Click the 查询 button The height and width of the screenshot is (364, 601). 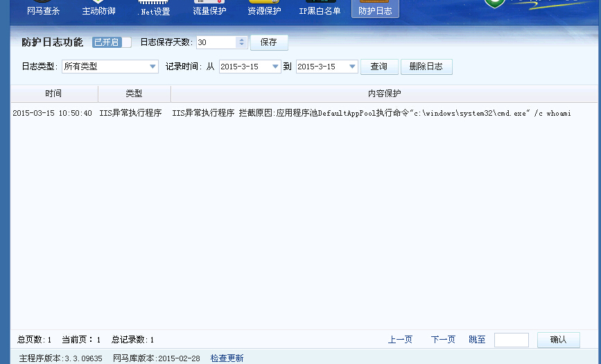[379, 67]
